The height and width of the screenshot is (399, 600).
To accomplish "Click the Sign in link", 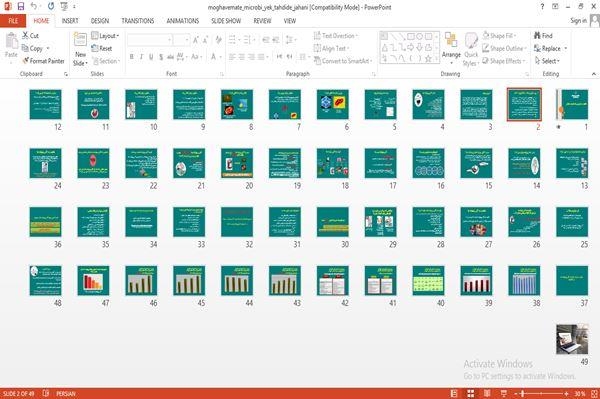I will click(579, 21).
